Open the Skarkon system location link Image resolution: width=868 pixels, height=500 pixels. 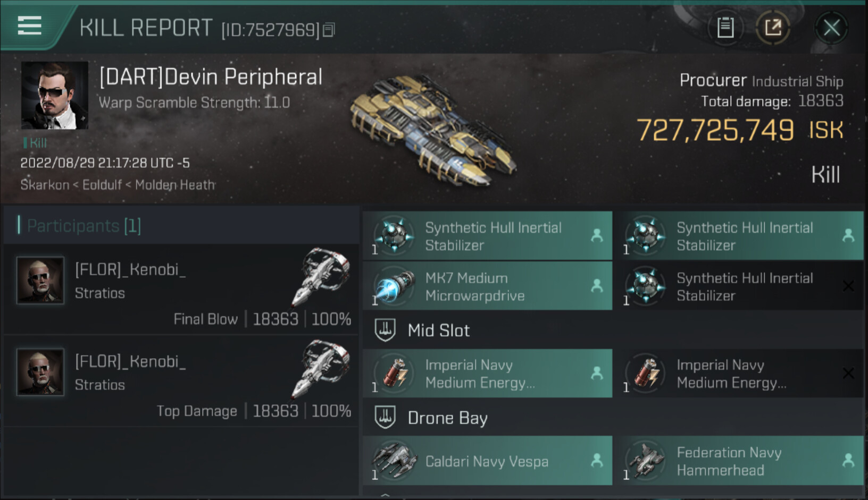45,185
